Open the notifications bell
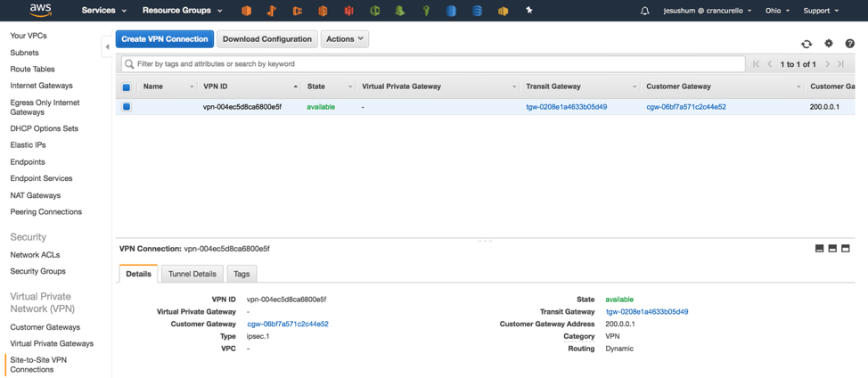868x378 pixels. (x=644, y=11)
